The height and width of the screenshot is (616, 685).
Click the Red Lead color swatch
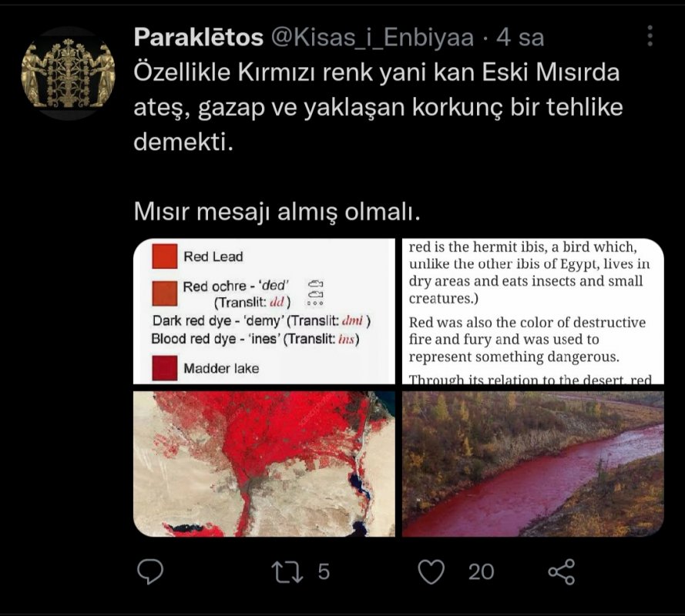(x=165, y=256)
